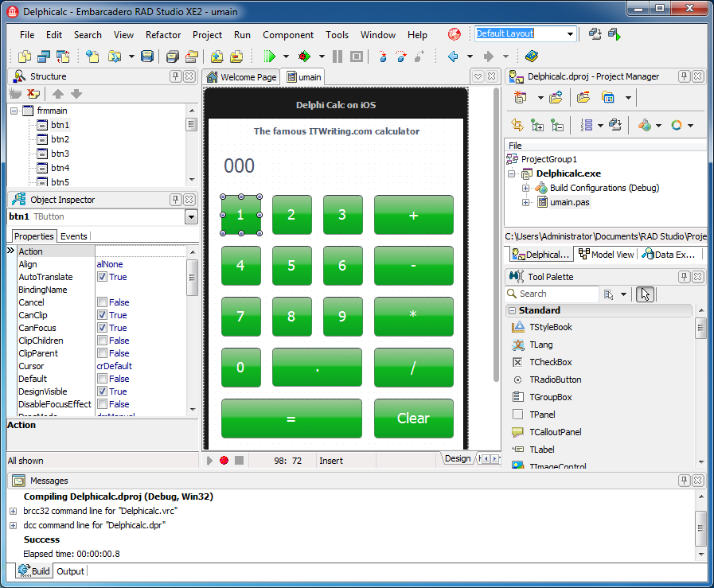Image resolution: width=714 pixels, height=588 pixels.
Task: Click the calculator plus button
Action: 413,215
